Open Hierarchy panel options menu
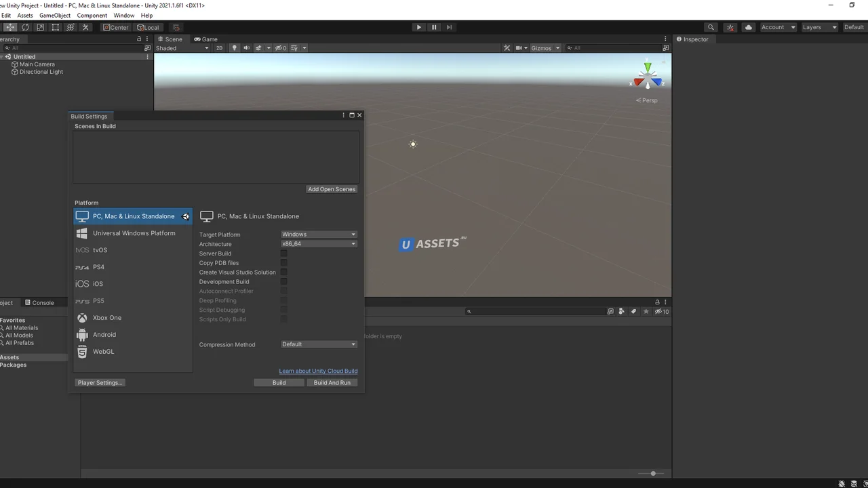 coord(148,39)
